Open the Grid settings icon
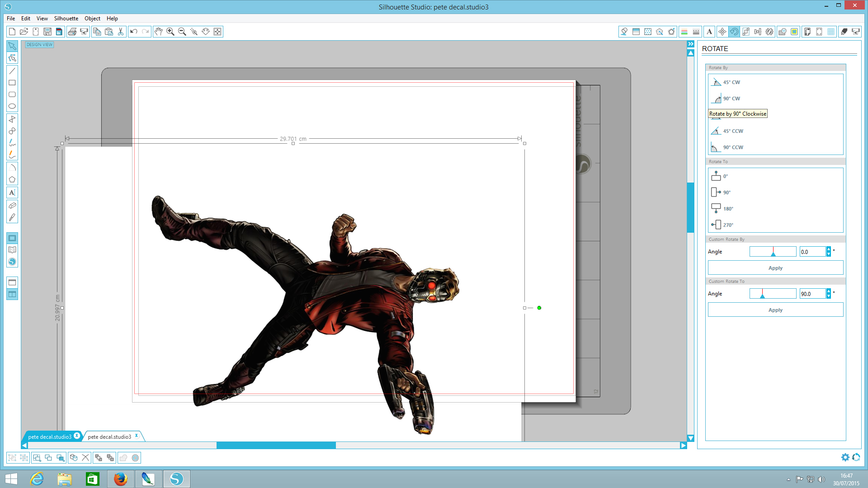Image resolution: width=868 pixels, height=488 pixels. [x=831, y=32]
